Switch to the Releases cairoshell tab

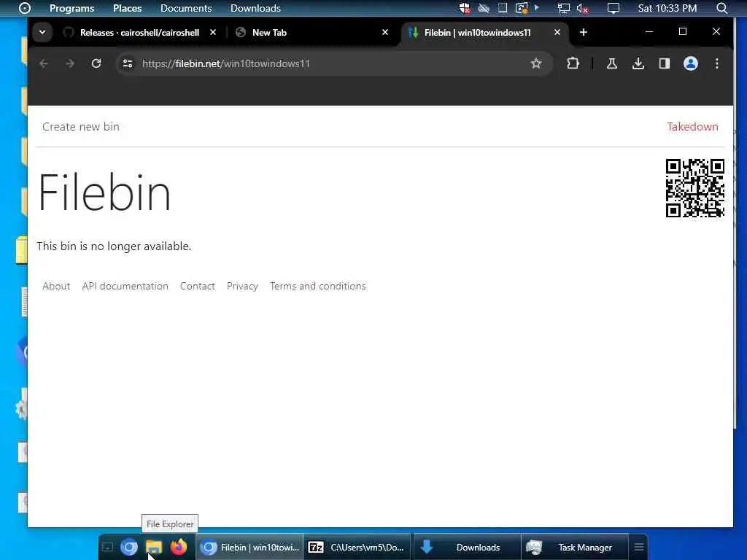coord(139,32)
